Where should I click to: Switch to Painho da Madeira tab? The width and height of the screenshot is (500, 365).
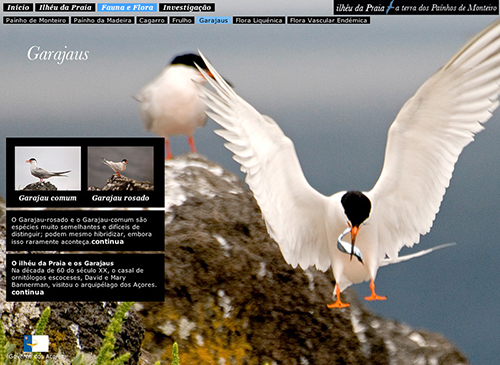pos(103,20)
